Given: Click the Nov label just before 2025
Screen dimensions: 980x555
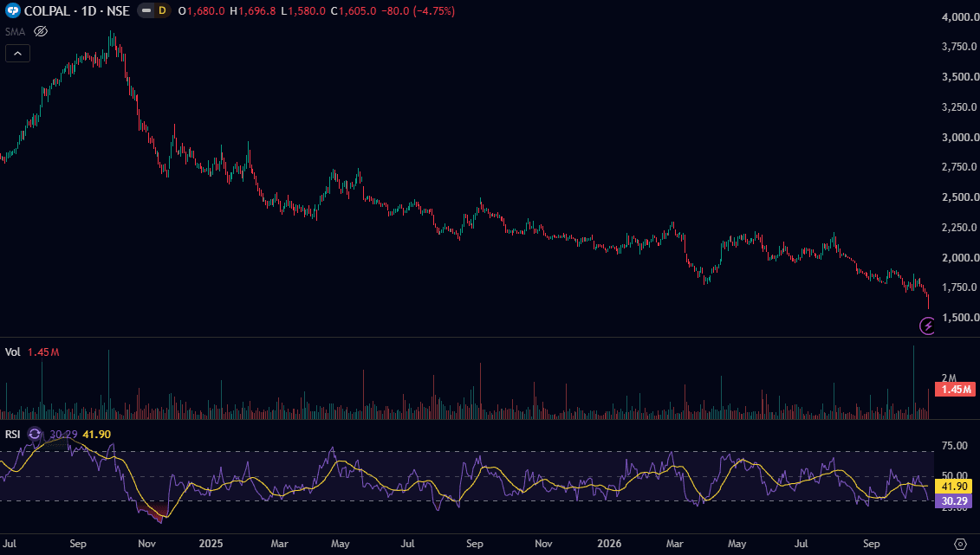Looking at the screenshot, I should [146, 544].
